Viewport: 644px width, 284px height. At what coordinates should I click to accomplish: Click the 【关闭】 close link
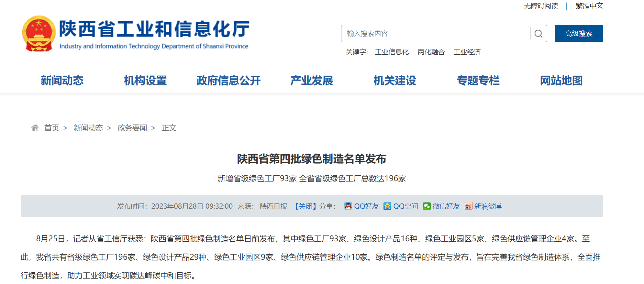[305, 206]
